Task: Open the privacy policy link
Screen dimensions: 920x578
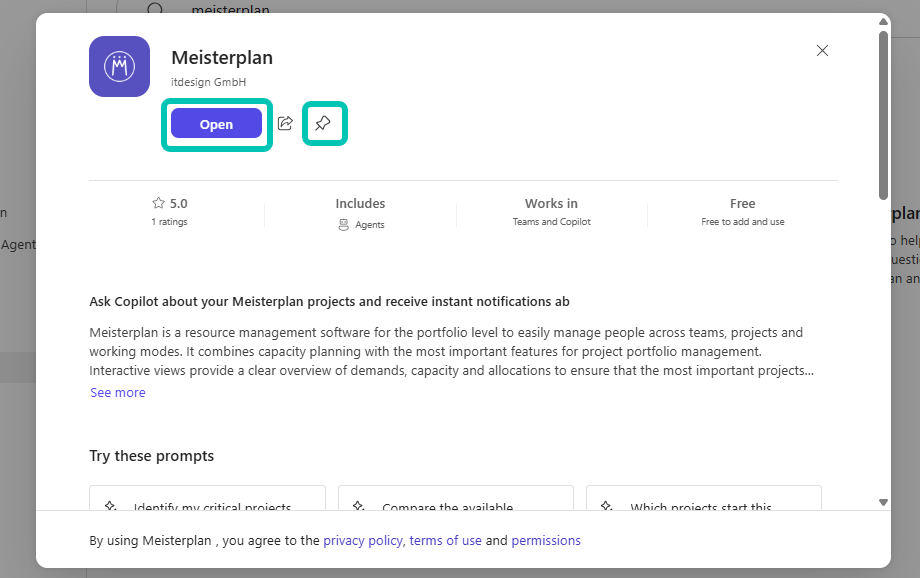Action: 363,540
